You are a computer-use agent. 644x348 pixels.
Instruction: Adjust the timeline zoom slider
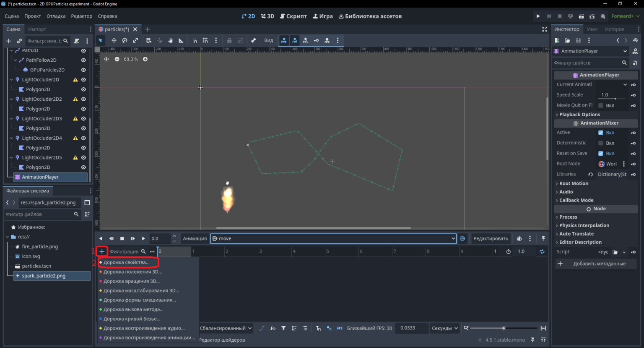point(504,328)
